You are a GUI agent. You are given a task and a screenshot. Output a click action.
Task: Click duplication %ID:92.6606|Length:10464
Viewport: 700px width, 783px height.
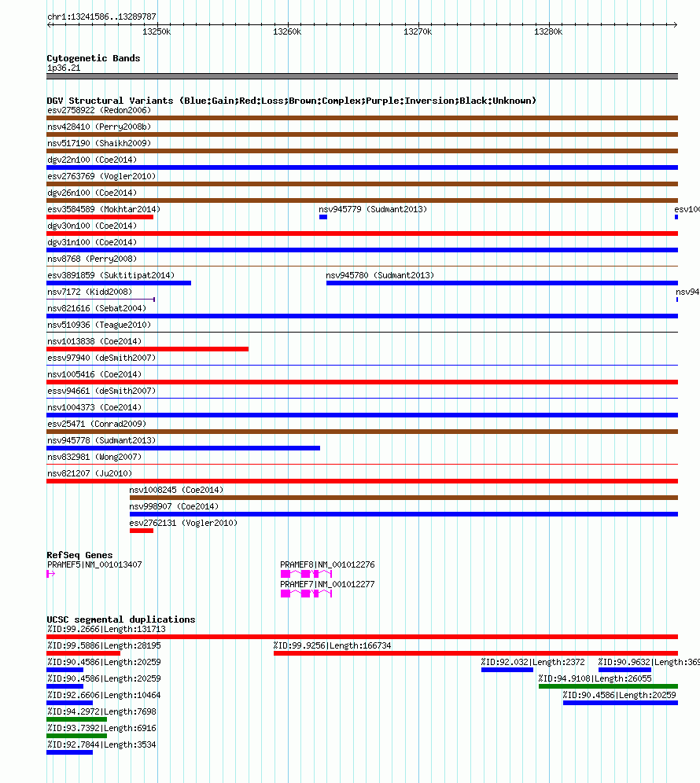coord(104,695)
